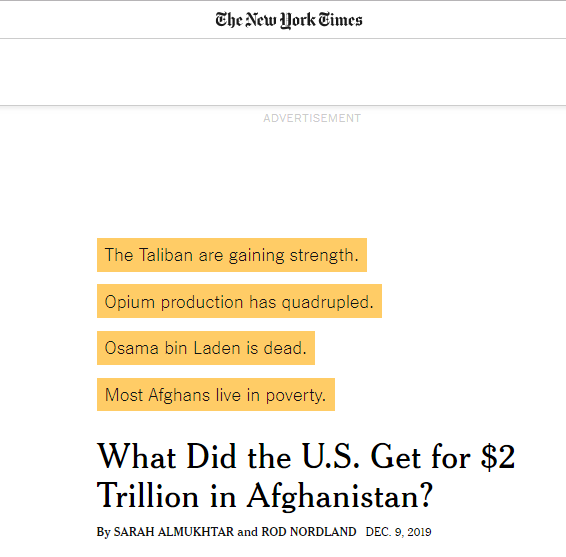Image resolution: width=566 pixels, height=557 pixels.
Task: Click the DEC. 9, 2019 date
Action: tap(399, 532)
